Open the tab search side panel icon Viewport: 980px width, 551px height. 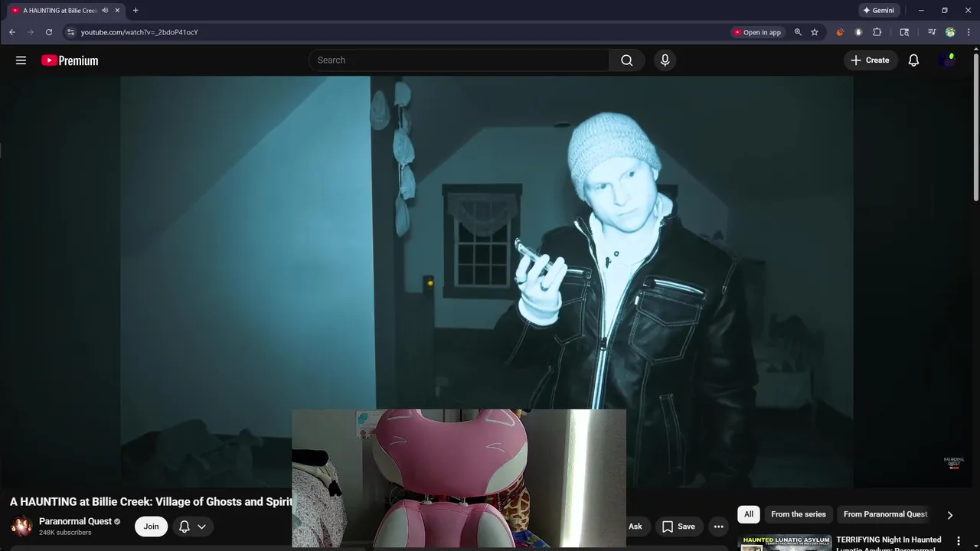pyautogui.click(x=904, y=32)
